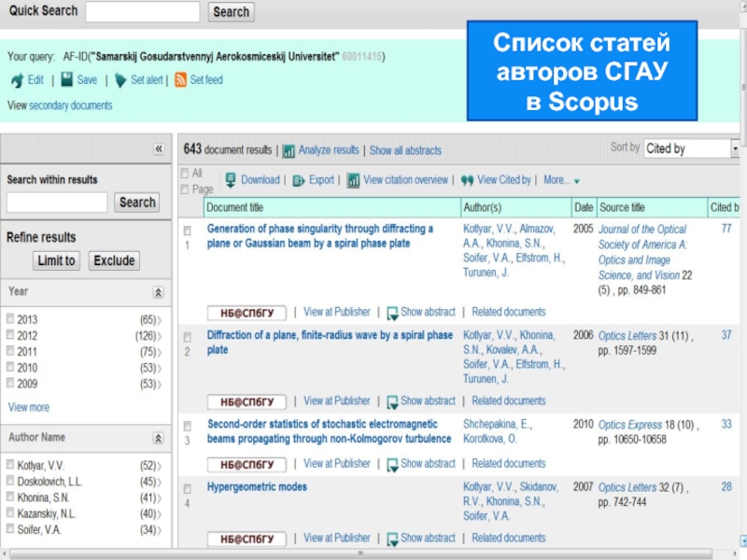Image resolution: width=747 pixels, height=560 pixels.
Task: Open the Hypergeometric modes article link
Action: (x=257, y=486)
